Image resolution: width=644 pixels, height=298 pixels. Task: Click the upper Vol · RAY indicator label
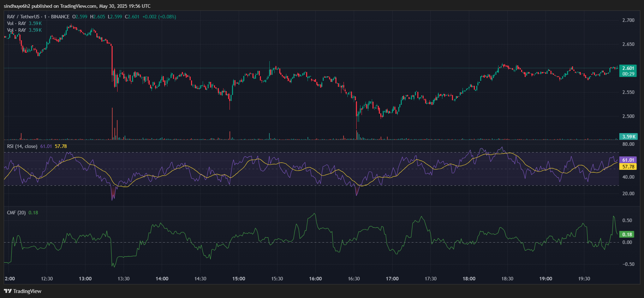coord(17,23)
